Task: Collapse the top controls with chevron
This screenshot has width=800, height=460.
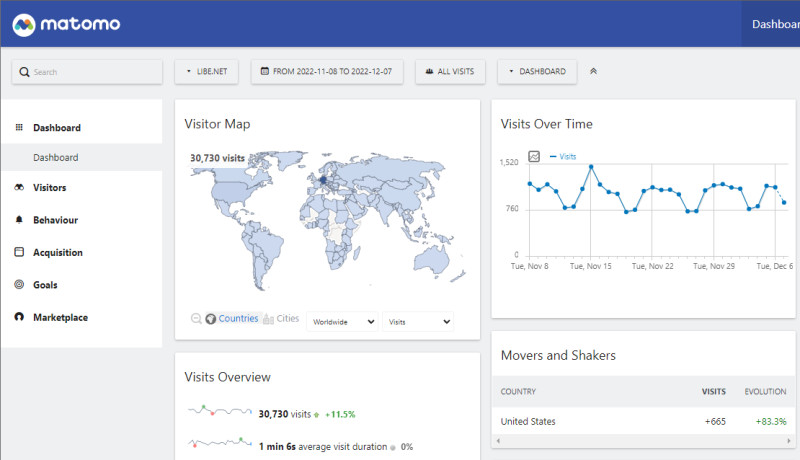Action: click(593, 72)
